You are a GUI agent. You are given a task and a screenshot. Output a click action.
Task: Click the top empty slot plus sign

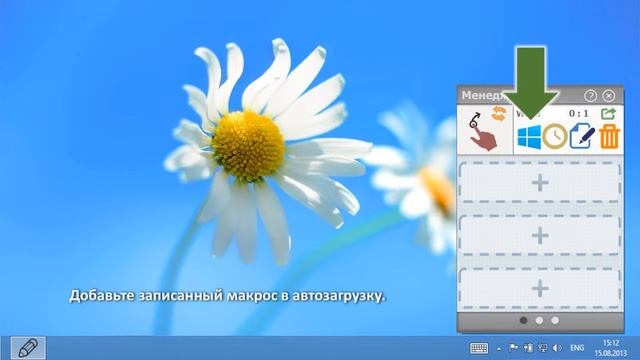coord(540,183)
